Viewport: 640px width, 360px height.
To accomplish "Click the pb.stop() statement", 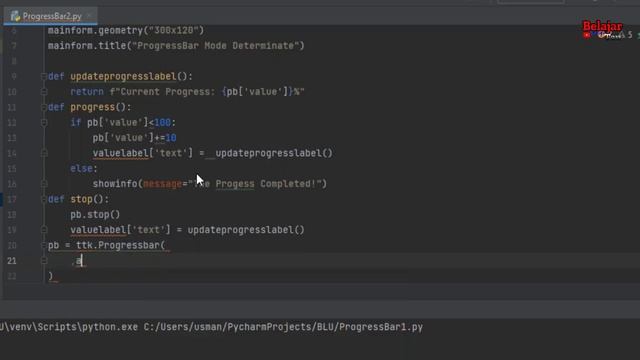I will click(x=95, y=215).
